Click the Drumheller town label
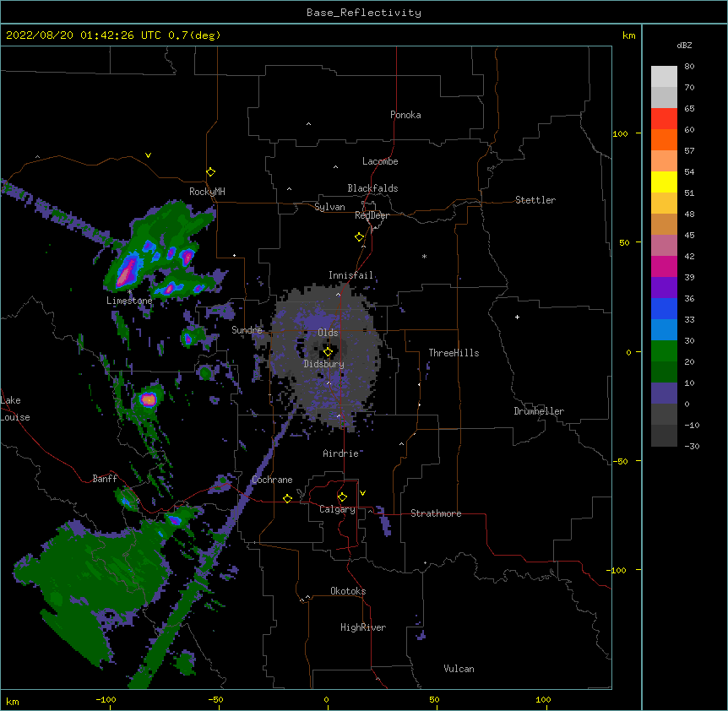This screenshot has width=728, height=711. click(539, 411)
